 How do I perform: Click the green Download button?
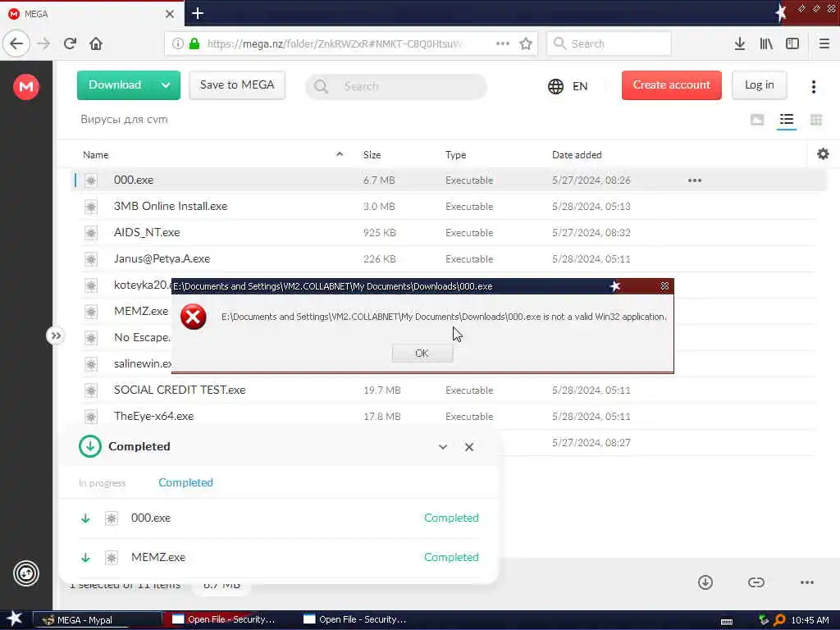click(x=115, y=85)
